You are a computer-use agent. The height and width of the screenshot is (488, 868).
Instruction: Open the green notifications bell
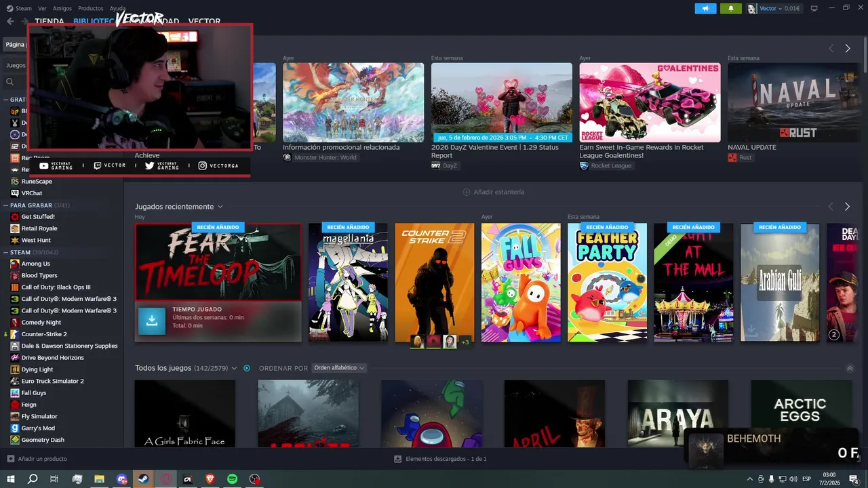730,9
